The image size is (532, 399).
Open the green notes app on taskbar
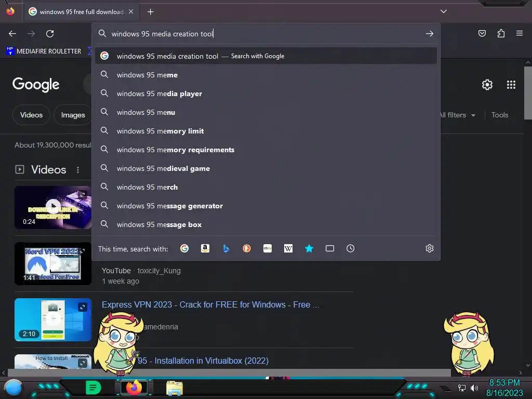(x=93, y=388)
